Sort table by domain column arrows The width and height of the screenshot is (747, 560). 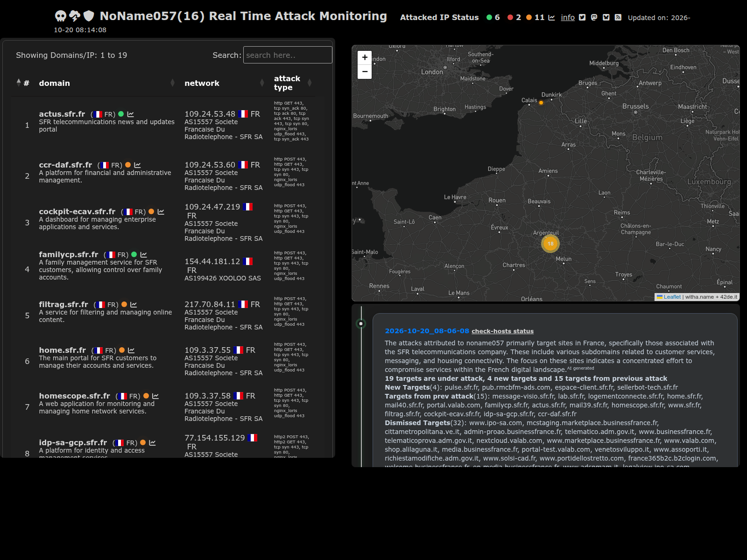point(173,83)
